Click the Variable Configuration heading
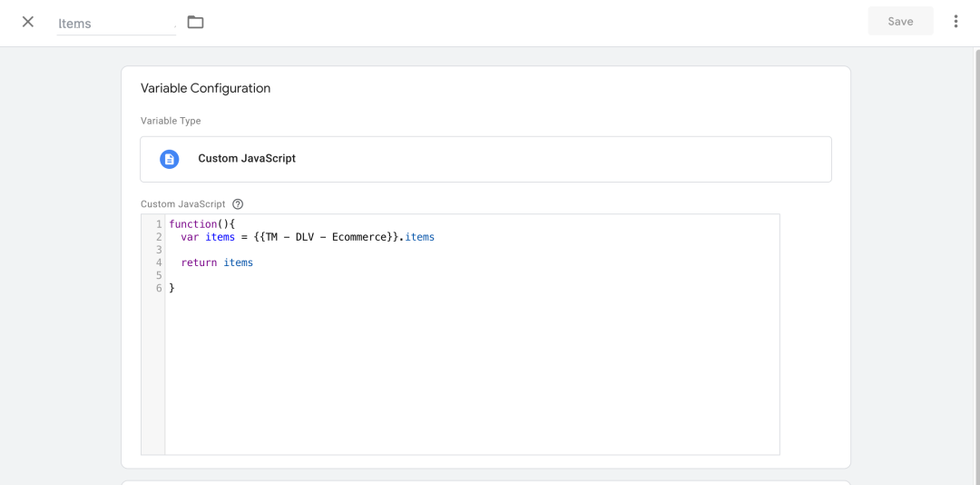This screenshot has height=485, width=980. coord(206,88)
